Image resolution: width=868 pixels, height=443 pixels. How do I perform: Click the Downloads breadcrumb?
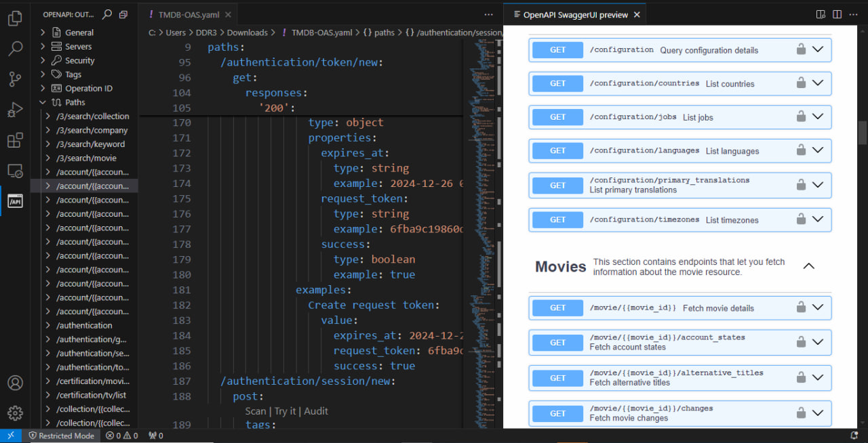tap(247, 32)
